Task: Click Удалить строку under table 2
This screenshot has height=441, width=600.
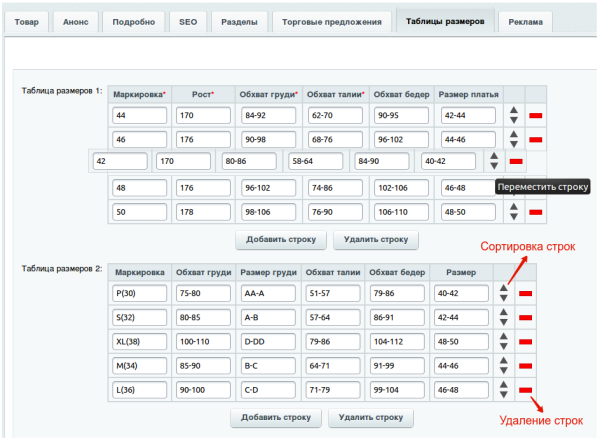Action: (x=370, y=418)
